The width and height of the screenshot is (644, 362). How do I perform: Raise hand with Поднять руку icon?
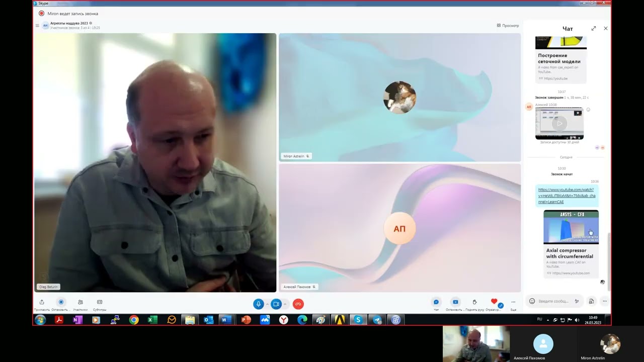point(474,302)
